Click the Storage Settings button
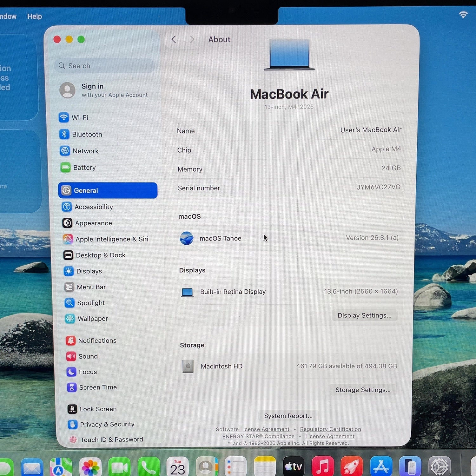This screenshot has height=476, width=476. (363, 390)
